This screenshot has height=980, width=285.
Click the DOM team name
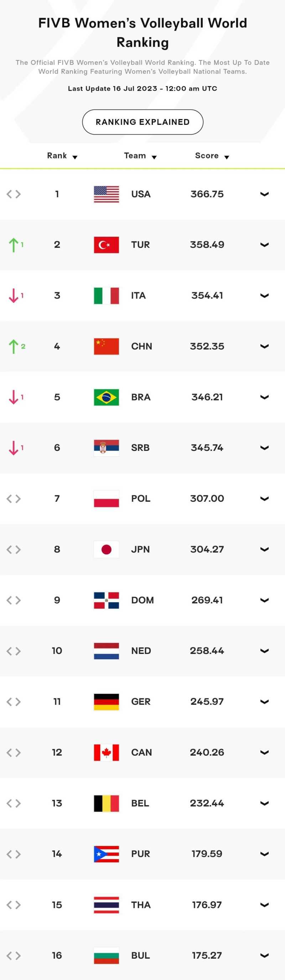point(142,600)
